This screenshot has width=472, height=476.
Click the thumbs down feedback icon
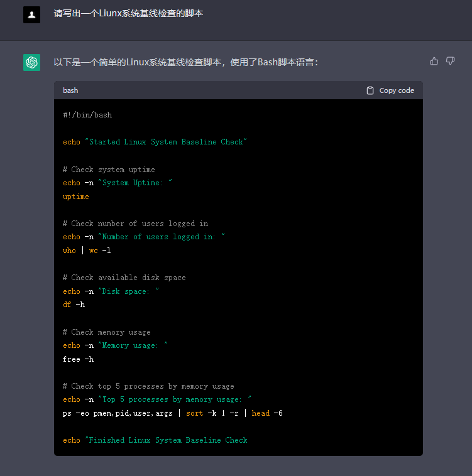pyautogui.click(x=450, y=61)
